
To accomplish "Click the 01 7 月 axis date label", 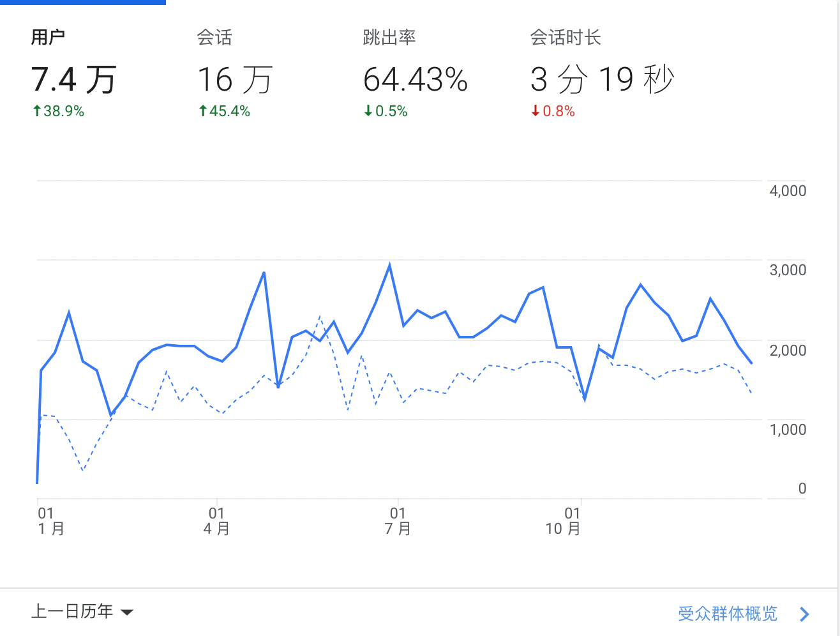I will coord(398,521).
